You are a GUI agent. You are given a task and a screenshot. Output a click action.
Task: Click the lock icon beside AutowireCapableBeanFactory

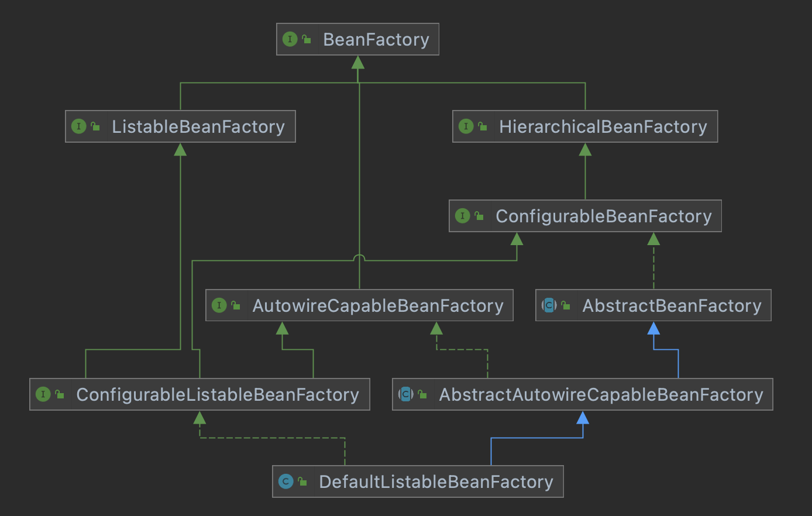[236, 305]
